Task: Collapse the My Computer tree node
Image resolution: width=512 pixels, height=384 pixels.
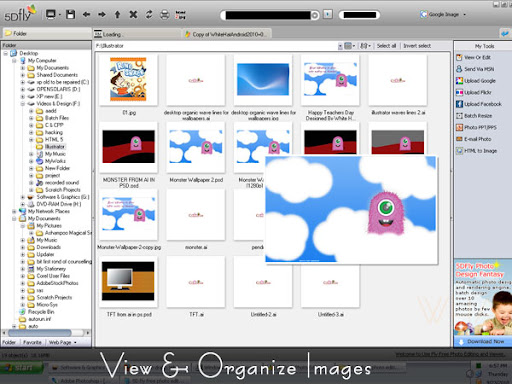Action: point(14,61)
